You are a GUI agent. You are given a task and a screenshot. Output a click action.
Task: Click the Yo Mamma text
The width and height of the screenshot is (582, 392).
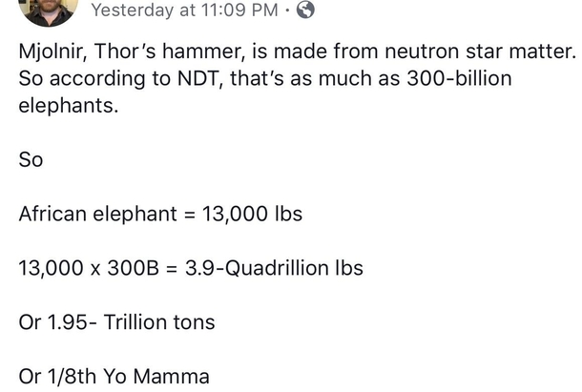(x=156, y=376)
